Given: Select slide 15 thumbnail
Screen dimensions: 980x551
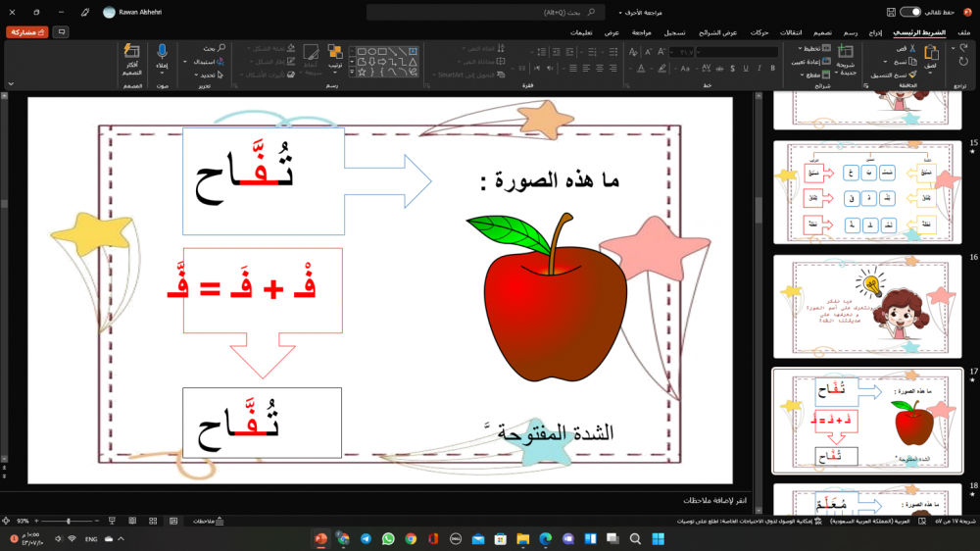Looking at the screenshot, I should pyautogui.click(x=867, y=192).
